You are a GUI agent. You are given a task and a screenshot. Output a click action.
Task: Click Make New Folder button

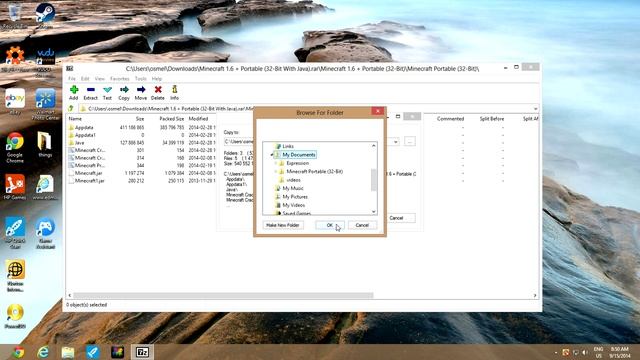click(283, 225)
